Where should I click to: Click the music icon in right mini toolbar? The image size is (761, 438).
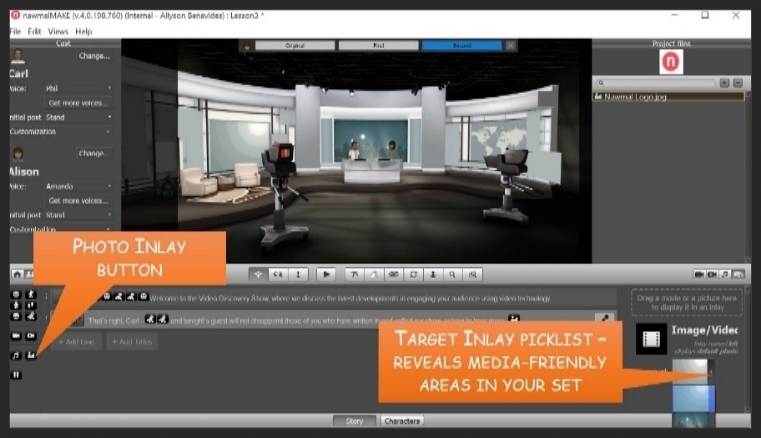[725, 274]
